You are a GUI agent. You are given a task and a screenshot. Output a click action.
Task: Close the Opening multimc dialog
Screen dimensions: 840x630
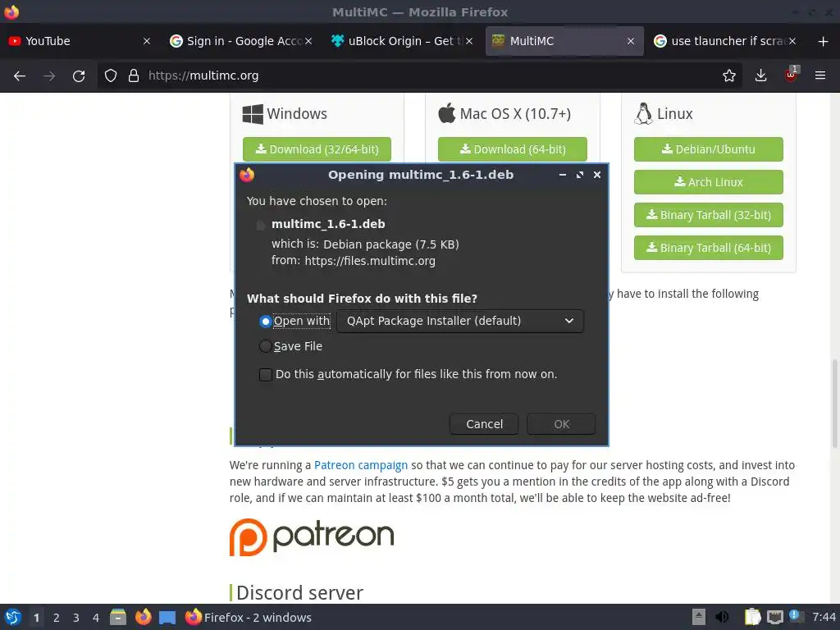click(x=597, y=175)
